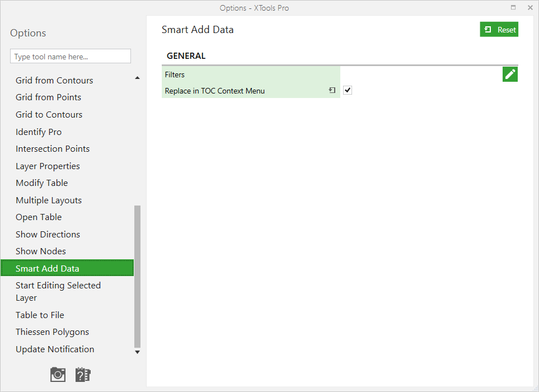Open the help book icon
This screenshot has width=539, height=392.
(83, 375)
